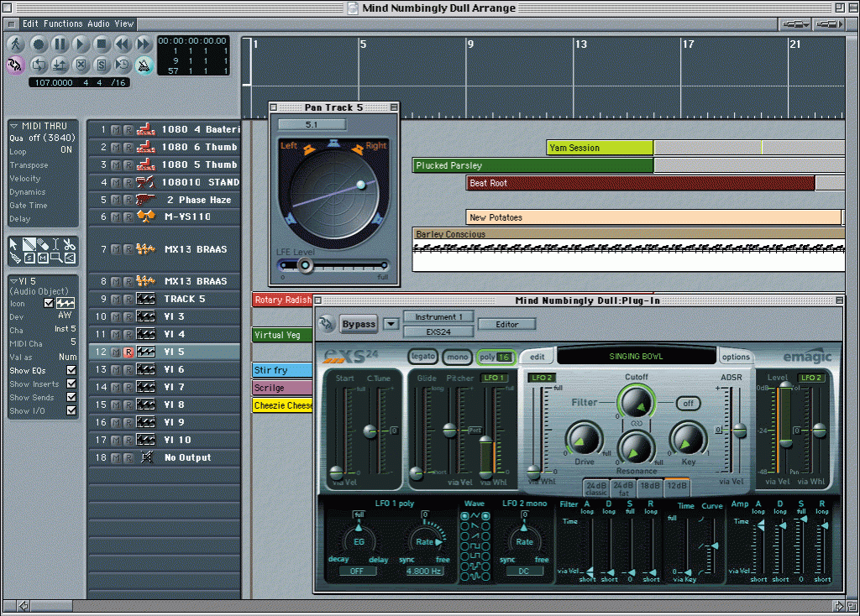Disable record arm on track 12

click(x=128, y=352)
